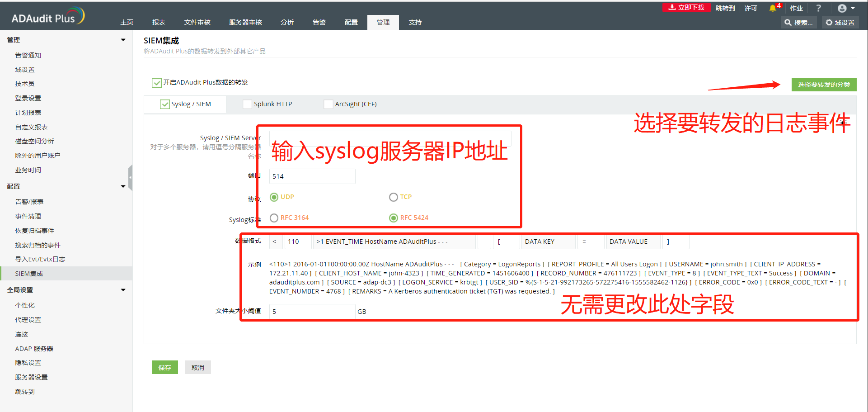Click 选择要转发的分类 green button
868x412 pixels.
[824, 85]
